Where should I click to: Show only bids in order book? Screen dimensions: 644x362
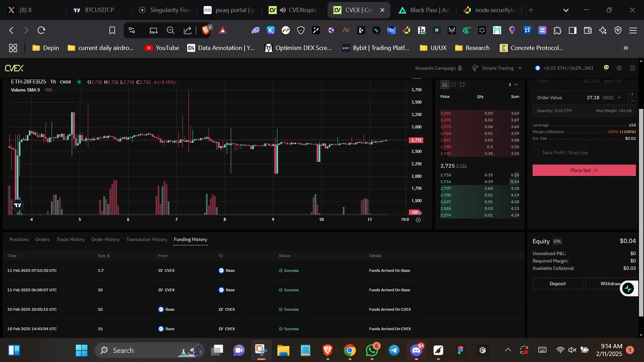pyautogui.click(x=462, y=84)
